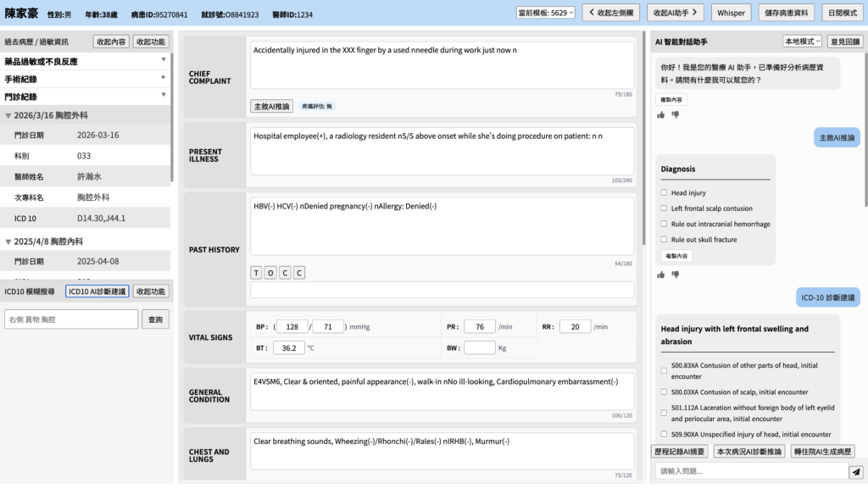The image size is (868, 489).
Task: Click the Present Illness text area
Action: tap(442, 152)
